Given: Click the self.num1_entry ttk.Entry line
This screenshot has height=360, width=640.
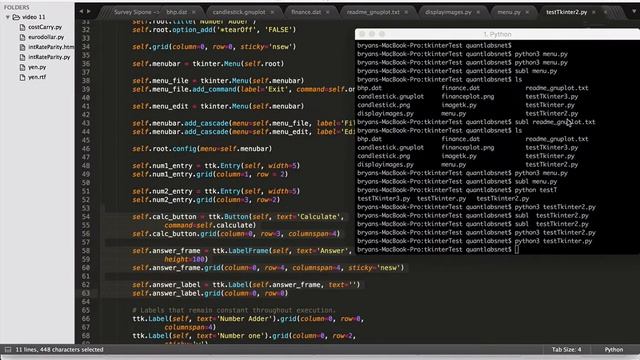Looking at the screenshot, I should (x=216, y=166).
